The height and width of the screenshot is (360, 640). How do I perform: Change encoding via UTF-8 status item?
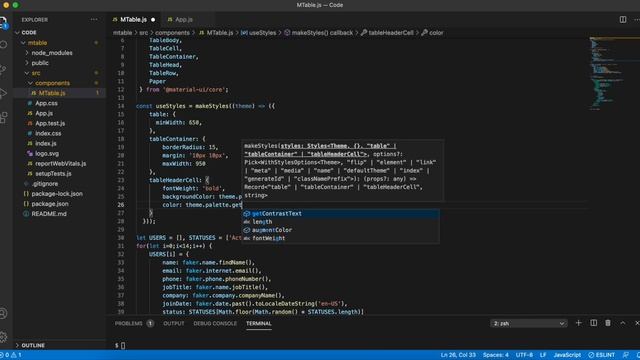(x=524, y=355)
